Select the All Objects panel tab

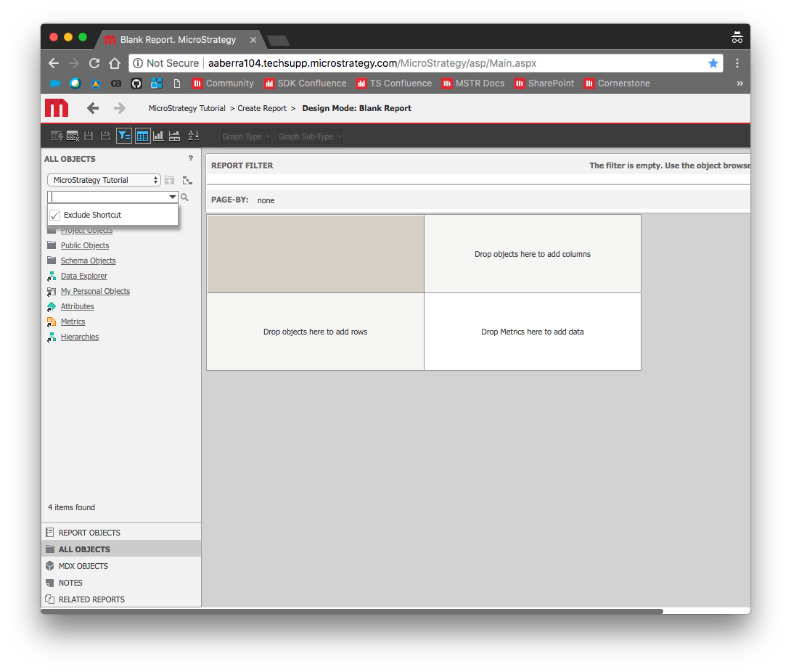(x=121, y=549)
